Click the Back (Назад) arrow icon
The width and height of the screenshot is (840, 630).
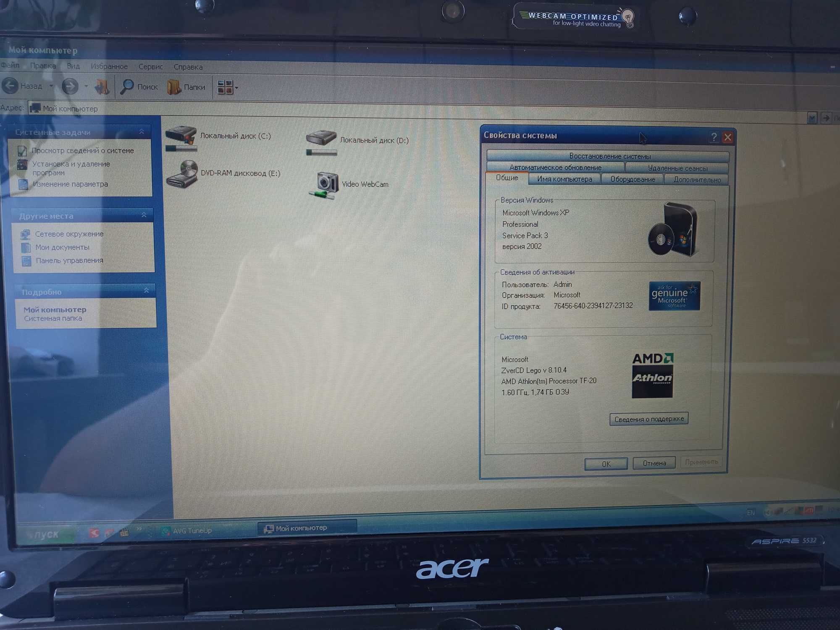coord(10,86)
